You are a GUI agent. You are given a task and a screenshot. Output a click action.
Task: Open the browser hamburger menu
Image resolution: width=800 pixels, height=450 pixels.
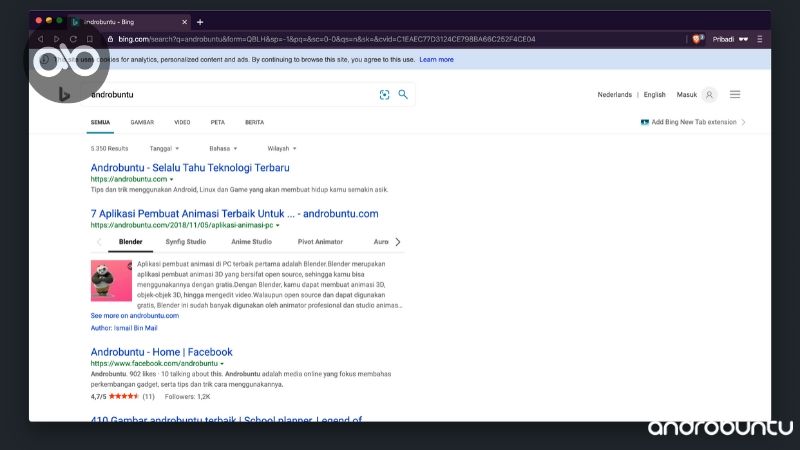[760, 39]
